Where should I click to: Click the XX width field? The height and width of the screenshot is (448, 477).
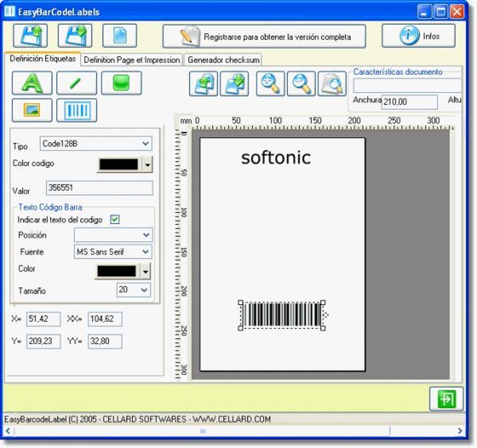click(105, 319)
